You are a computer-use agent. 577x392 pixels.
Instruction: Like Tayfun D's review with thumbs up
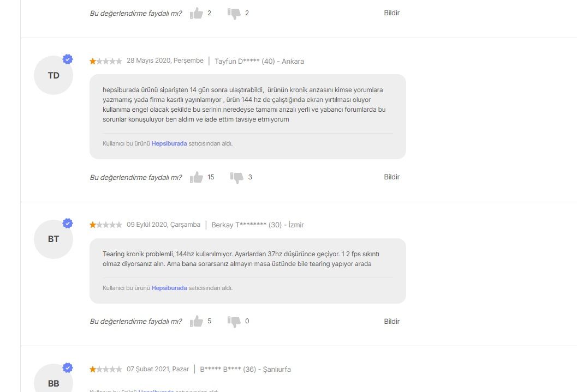coord(196,177)
